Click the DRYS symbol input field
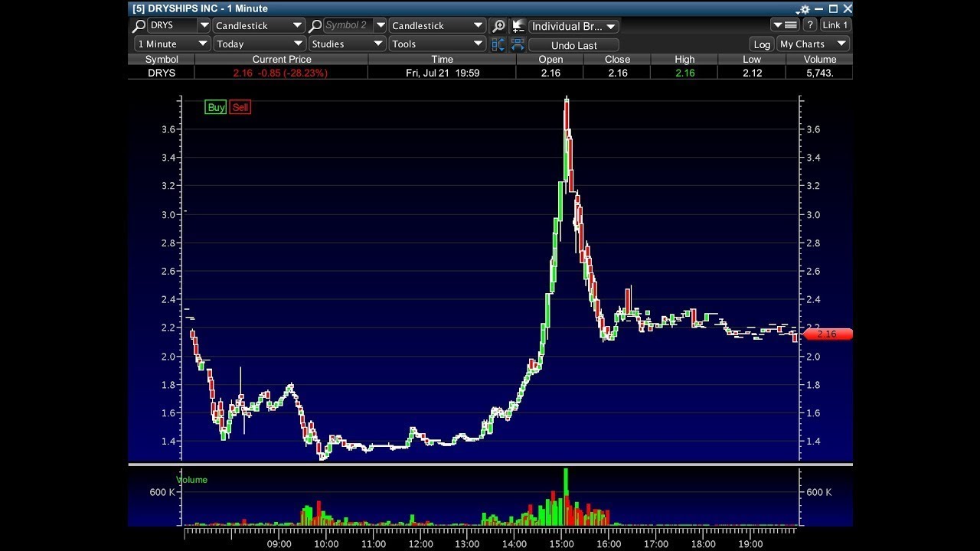 [x=171, y=25]
